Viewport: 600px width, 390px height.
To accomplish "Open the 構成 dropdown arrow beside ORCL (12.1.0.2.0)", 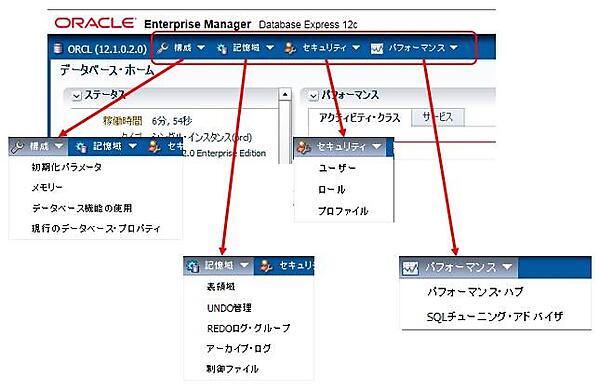I will pyautogui.click(x=201, y=48).
